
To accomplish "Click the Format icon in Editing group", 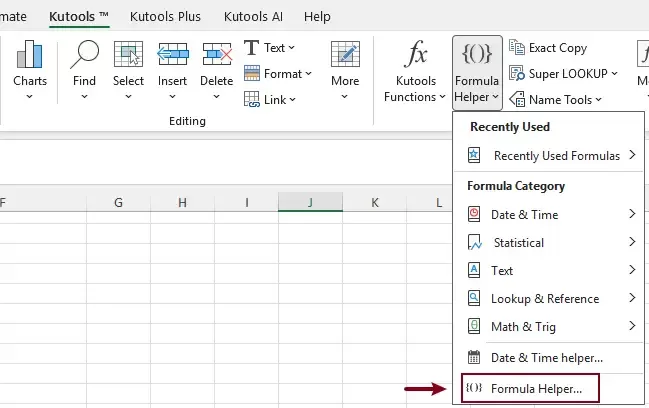I will [252, 73].
